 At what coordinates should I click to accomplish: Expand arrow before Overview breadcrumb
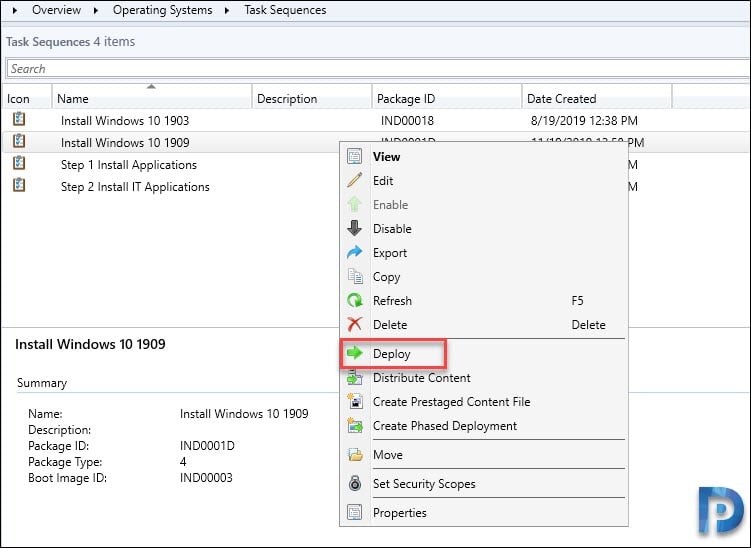(15, 10)
